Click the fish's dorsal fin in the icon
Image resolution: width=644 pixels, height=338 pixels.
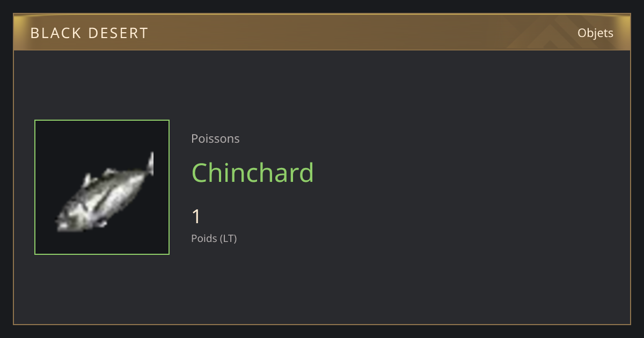click(x=86, y=180)
